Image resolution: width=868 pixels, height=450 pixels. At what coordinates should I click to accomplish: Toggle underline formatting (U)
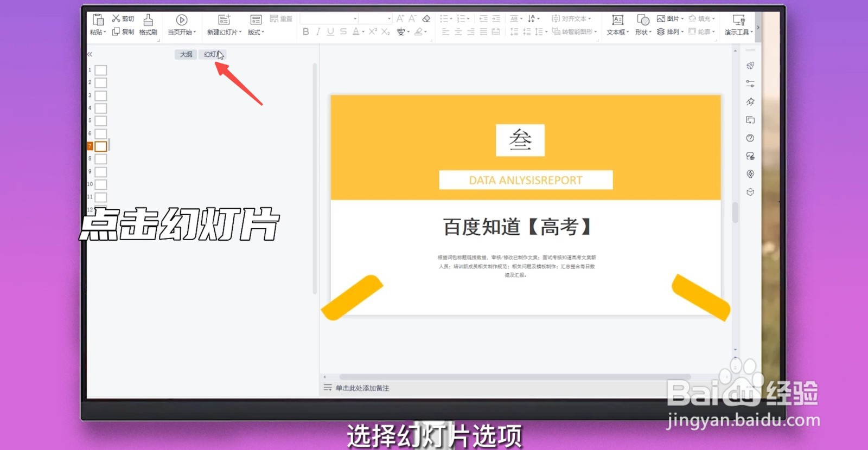330,32
